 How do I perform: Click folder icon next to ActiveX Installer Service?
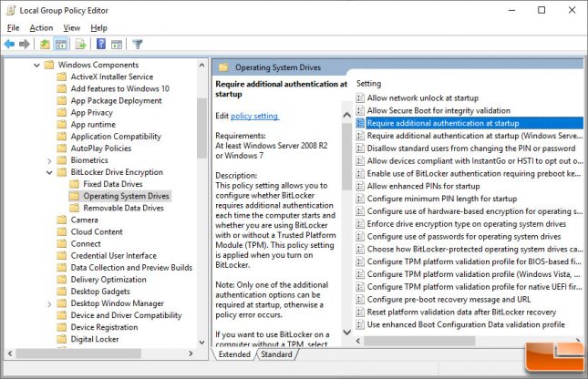61,77
